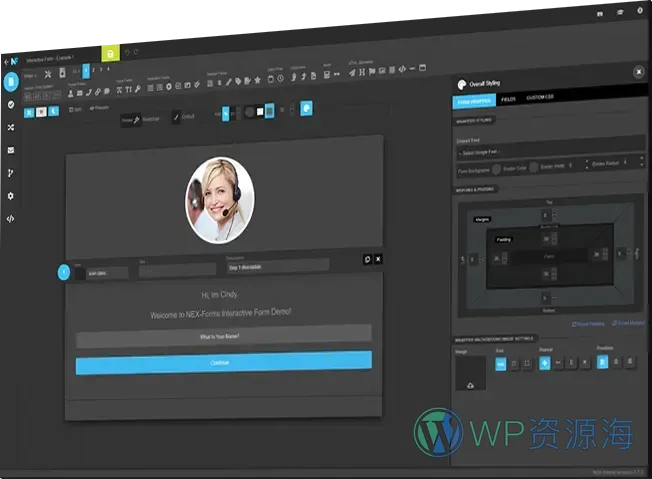The image size is (652, 479).
Task: Open the embed code sidebar icon
Action: click(x=10, y=218)
